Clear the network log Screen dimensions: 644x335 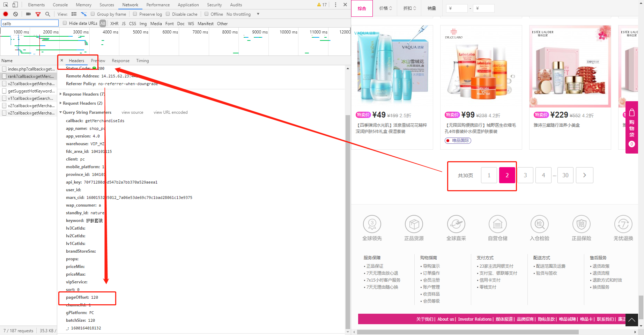coord(15,14)
